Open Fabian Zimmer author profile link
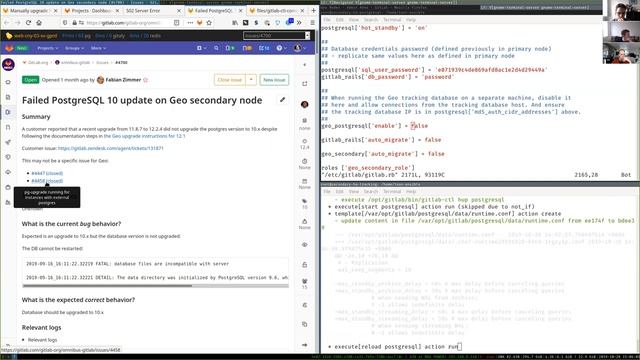The width and height of the screenshot is (640, 360). pos(123,80)
